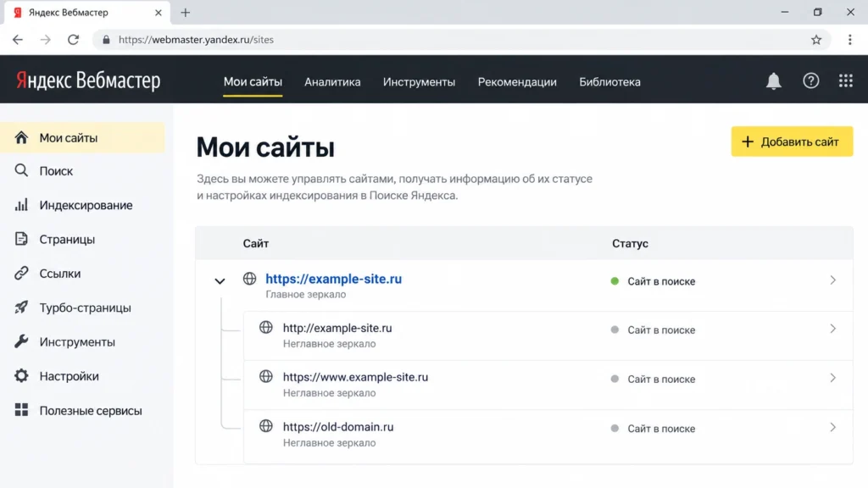The image size is (868, 488).
Task: Minimize the browser window
Action: click(784, 12)
